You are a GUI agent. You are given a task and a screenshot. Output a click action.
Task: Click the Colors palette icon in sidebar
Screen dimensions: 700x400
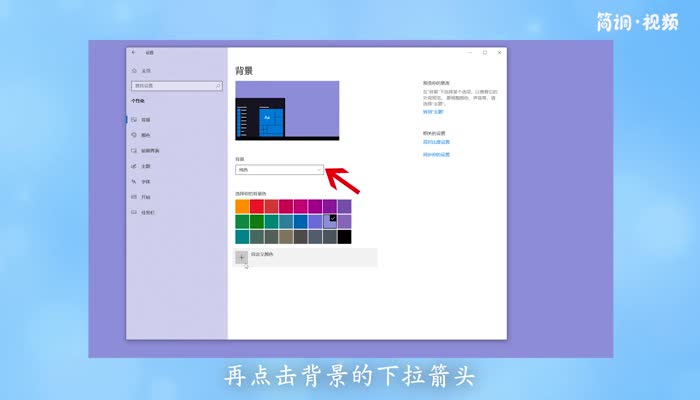pos(134,135)
